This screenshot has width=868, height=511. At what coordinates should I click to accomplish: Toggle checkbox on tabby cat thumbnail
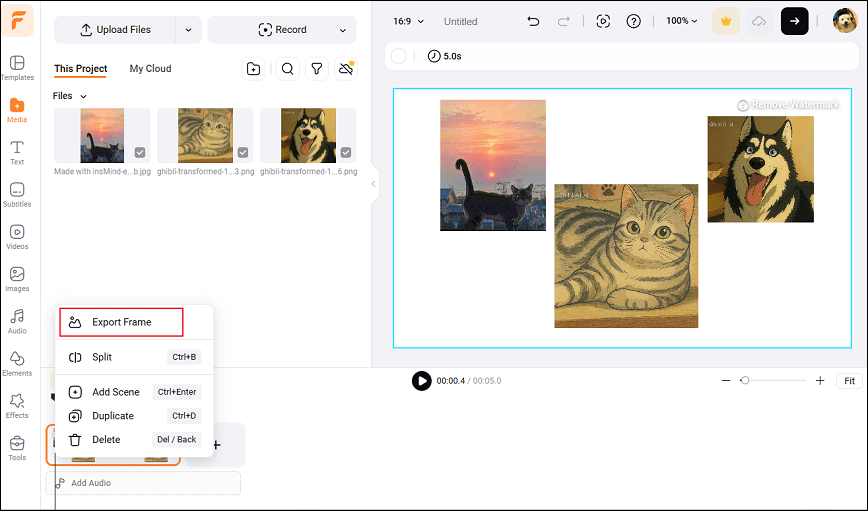tap(243, 152)
